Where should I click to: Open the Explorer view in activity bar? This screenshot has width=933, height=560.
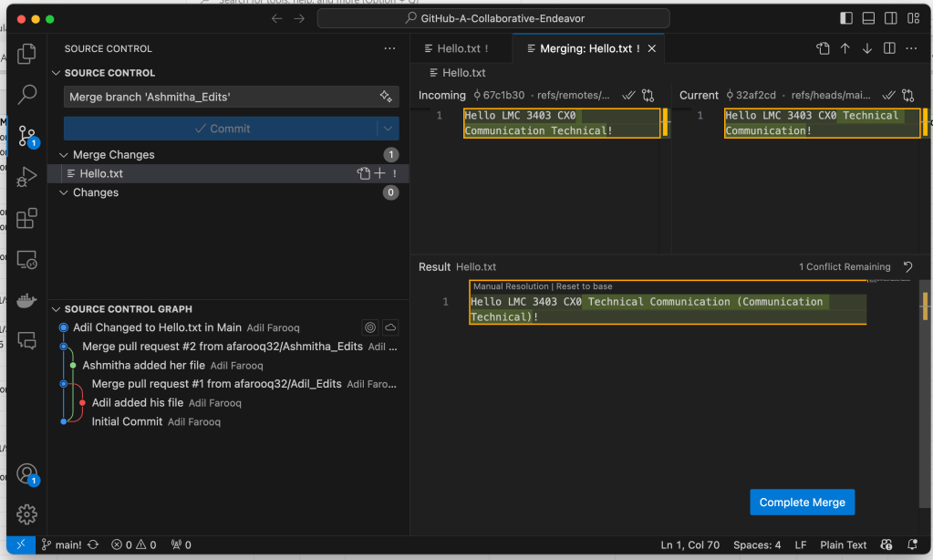(26, 54)
